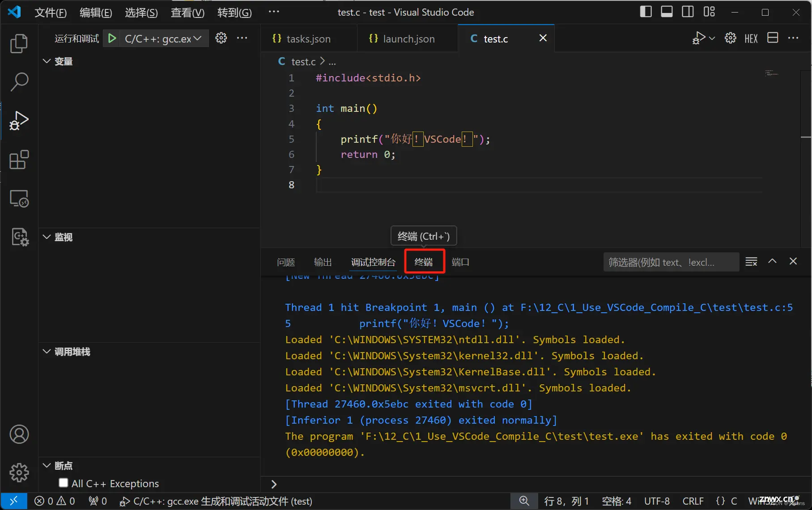This screenshot has height=510, width=812.
Task: Clear the debug console output
Action: coord(751,261)
